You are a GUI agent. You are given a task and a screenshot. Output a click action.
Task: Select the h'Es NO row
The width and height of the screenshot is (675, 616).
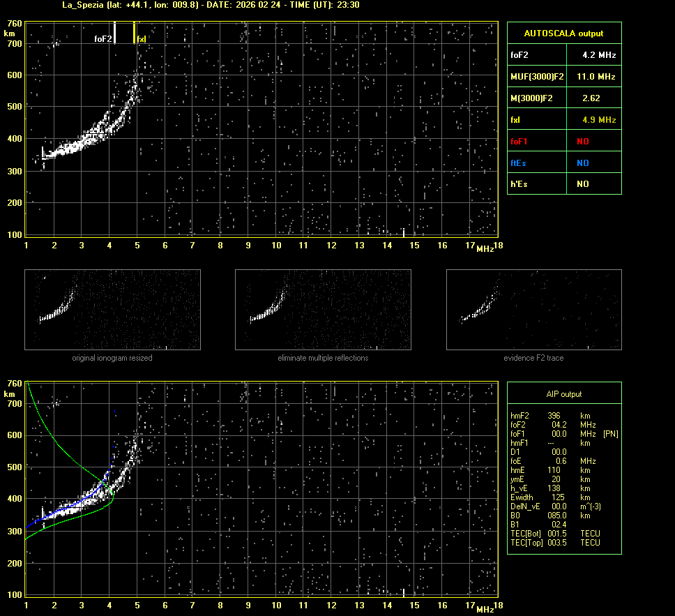[x=563, y=184]
